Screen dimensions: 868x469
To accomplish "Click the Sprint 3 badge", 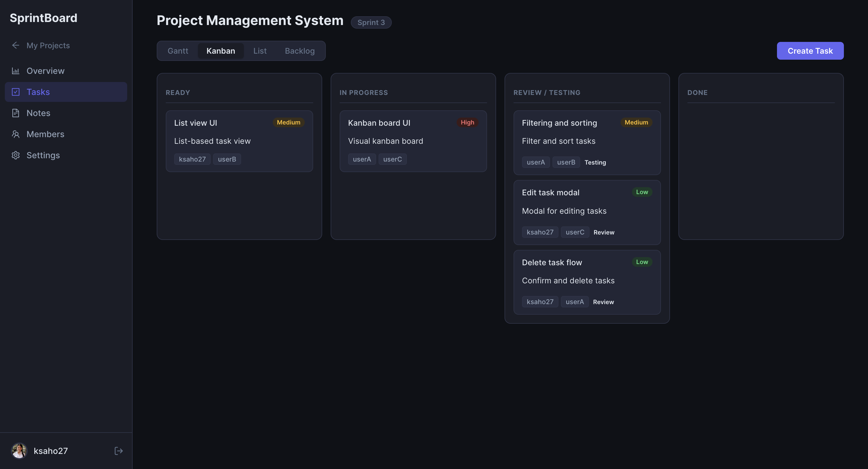I will tap(371, 22).
